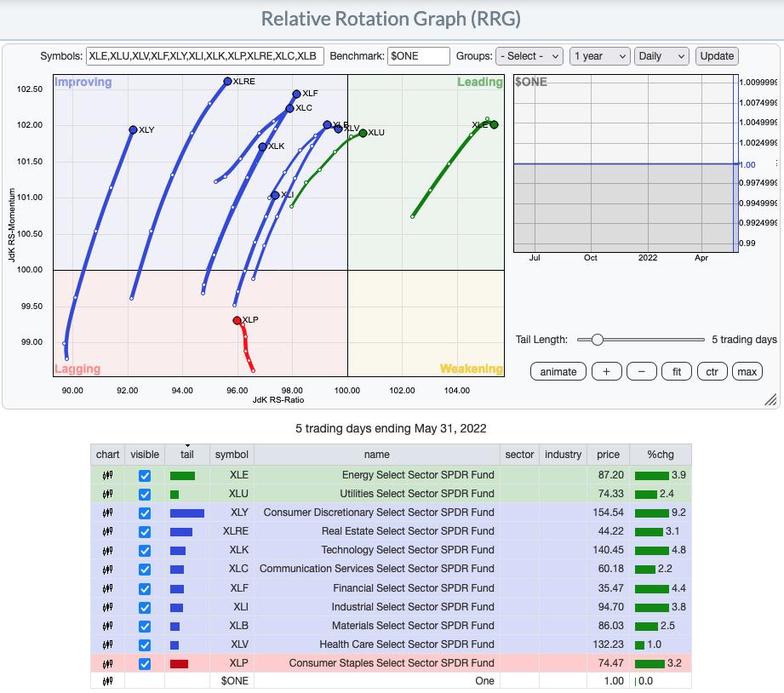
Task: Click the XLE data point in Leading quadrant
Action: coord(494,124)
